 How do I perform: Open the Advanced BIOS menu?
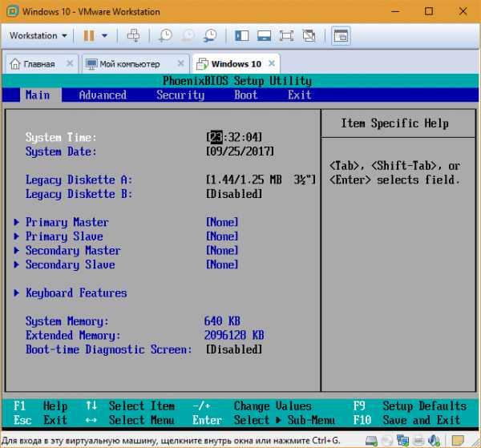pos(103,95)
